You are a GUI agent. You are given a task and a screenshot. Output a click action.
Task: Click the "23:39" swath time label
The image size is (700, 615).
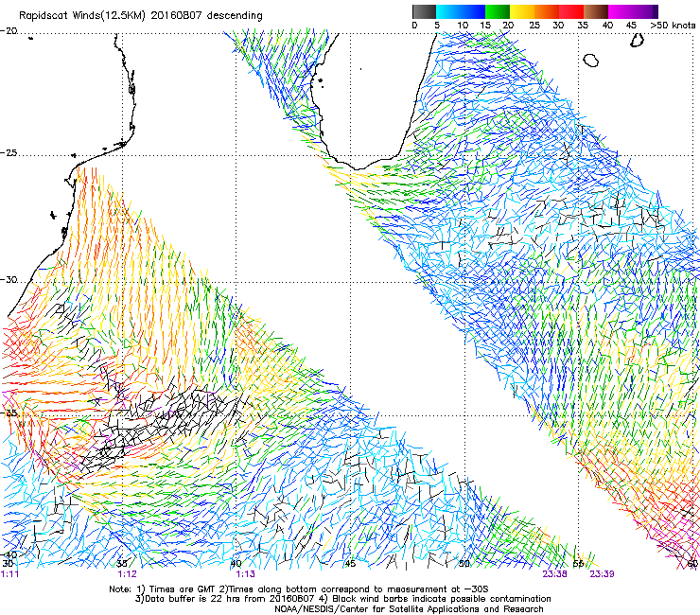(x=602, y=574)
